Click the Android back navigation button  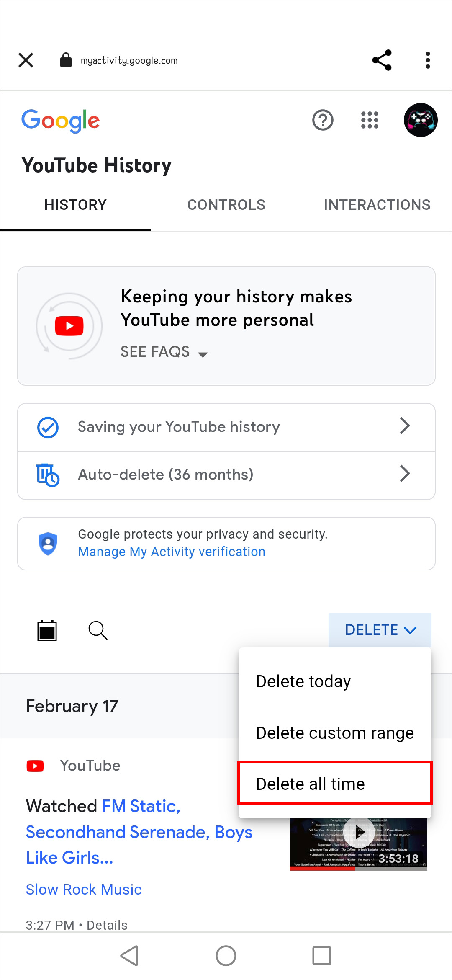(130, 956)
